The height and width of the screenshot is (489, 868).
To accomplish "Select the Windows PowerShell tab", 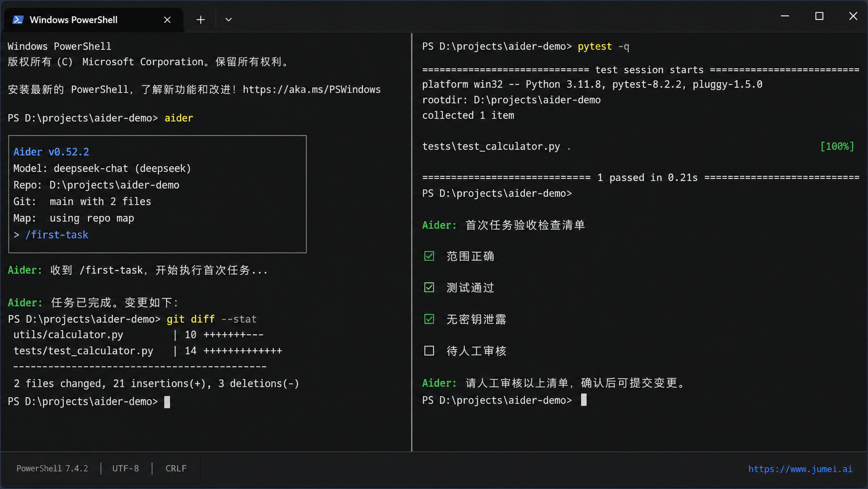I will (93, 20).
